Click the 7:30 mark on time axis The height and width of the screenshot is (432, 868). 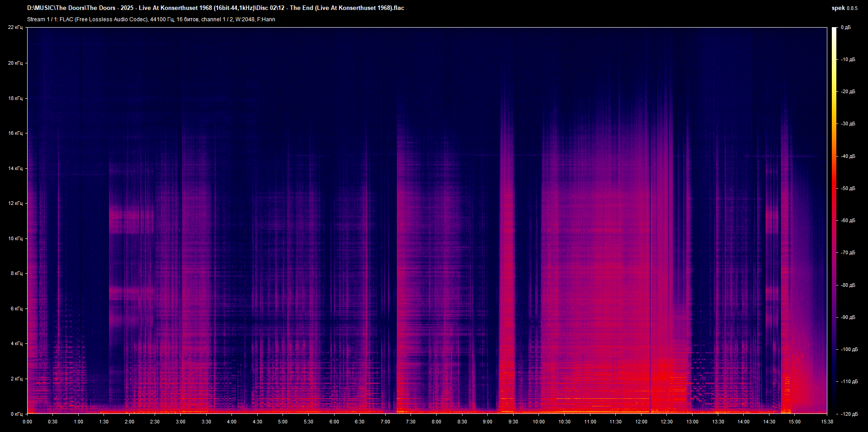point(410,422)
